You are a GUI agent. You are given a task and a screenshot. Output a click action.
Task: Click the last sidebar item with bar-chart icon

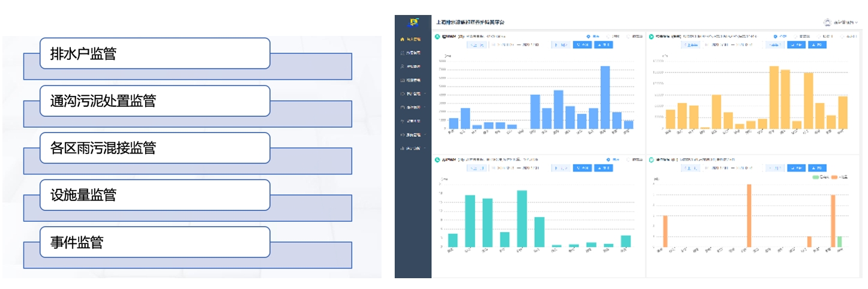coord(413,148)
